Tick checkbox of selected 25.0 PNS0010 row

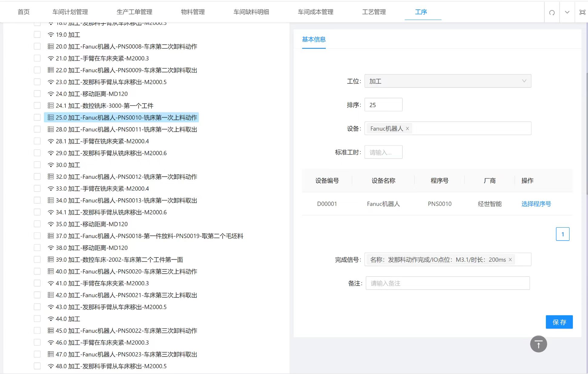click(x=37, y=117)
